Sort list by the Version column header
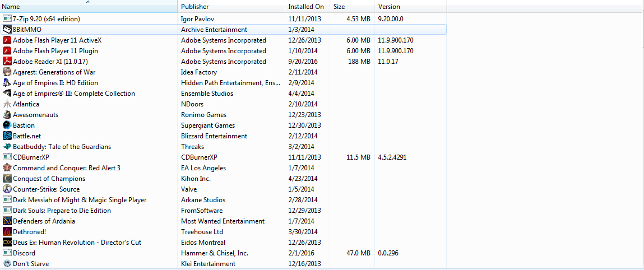Viewport: 644px width, 270px height. 411,7
